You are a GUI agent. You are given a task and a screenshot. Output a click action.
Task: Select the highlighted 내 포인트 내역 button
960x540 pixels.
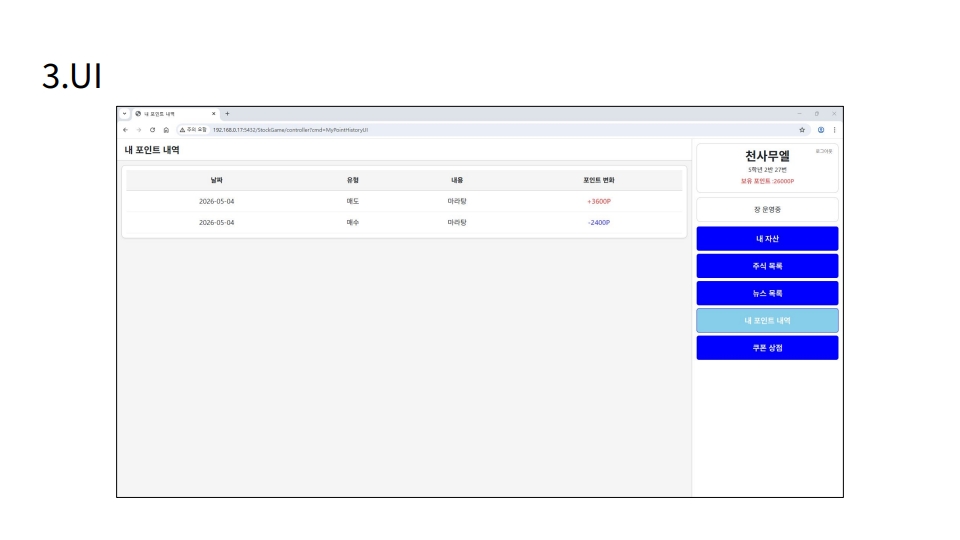pyautogui.click(x=767, y=320)
